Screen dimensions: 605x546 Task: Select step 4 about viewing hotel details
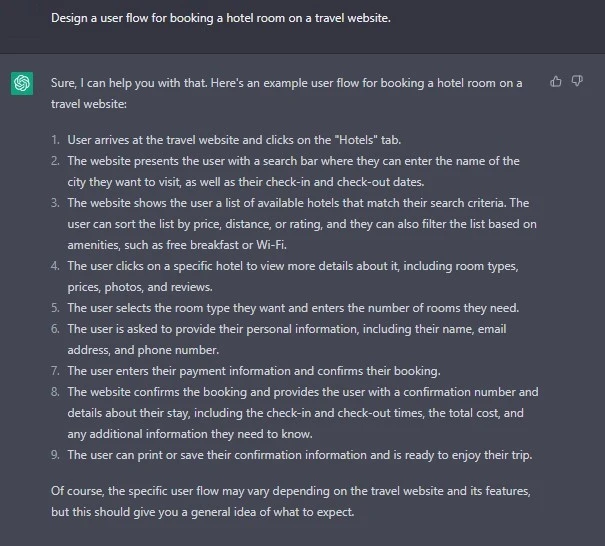tap(293, 276)
